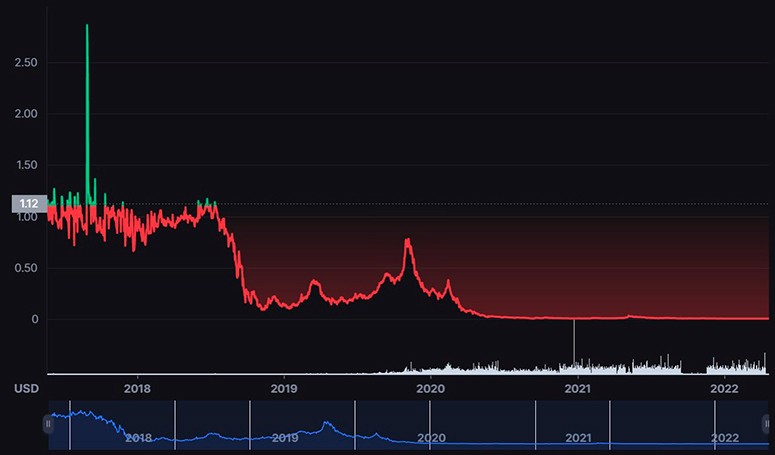Select the 2019 label on the main x-axis
The width and height of the screenshot is (775, 455).
point(284,388)
